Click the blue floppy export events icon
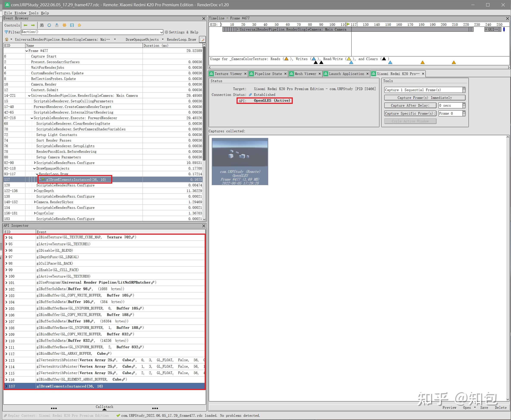Image resolution: width=511 pixels, height=420 pixels. 72,25
